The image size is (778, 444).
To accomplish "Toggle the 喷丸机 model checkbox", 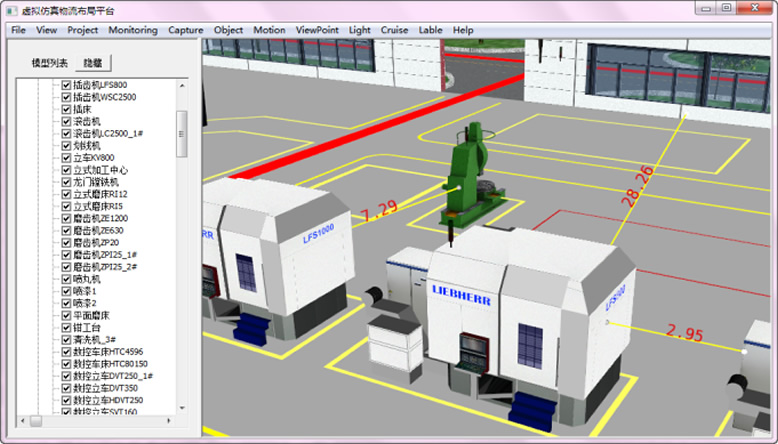I will click(x=67, y=279).
